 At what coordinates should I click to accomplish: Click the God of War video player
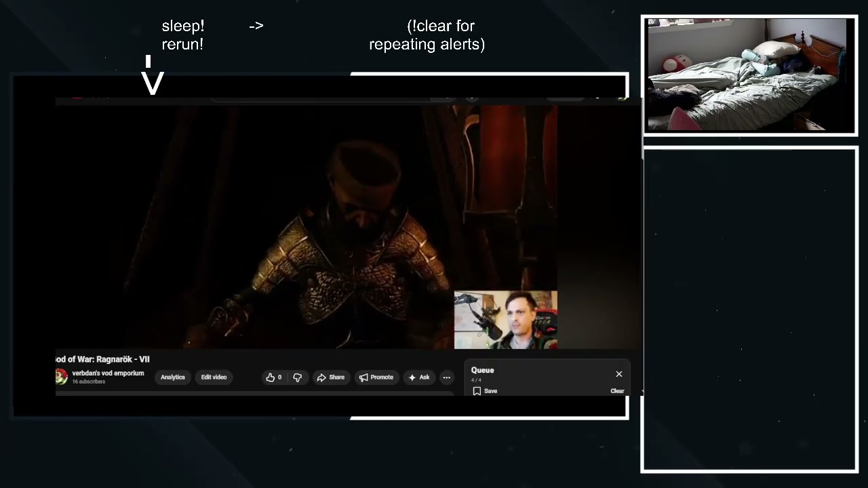pyautogui.click(x=307, y=227)
